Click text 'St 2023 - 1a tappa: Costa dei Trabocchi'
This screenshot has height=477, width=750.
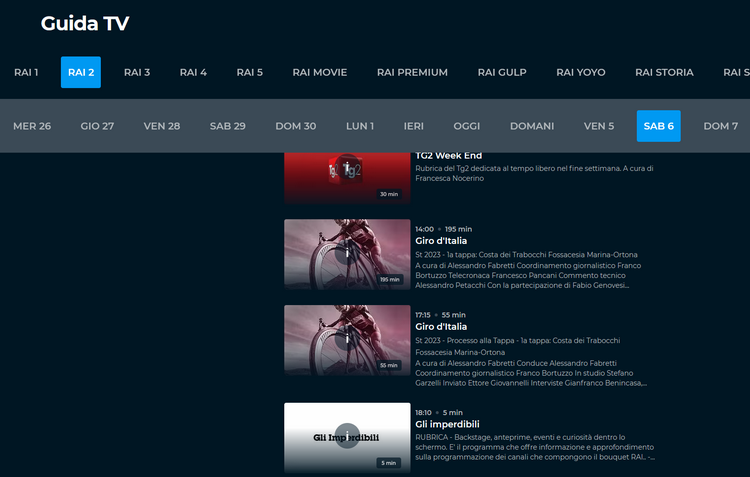(526, 255)
